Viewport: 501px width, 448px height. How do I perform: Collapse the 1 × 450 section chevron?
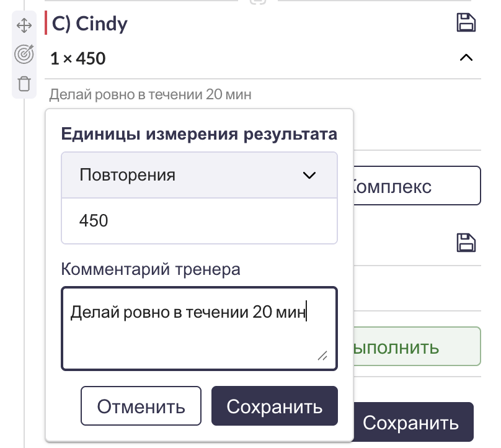pos(466,58)
